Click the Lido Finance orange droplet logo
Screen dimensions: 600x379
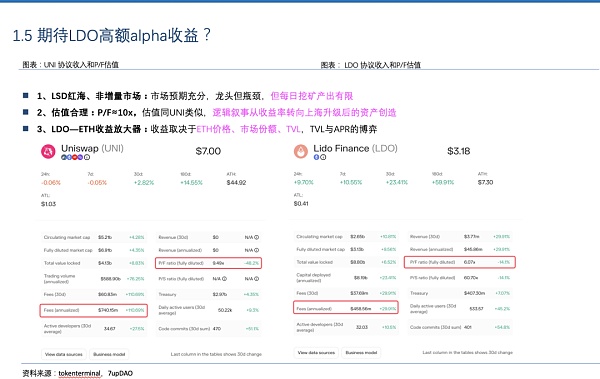[301, 152]
